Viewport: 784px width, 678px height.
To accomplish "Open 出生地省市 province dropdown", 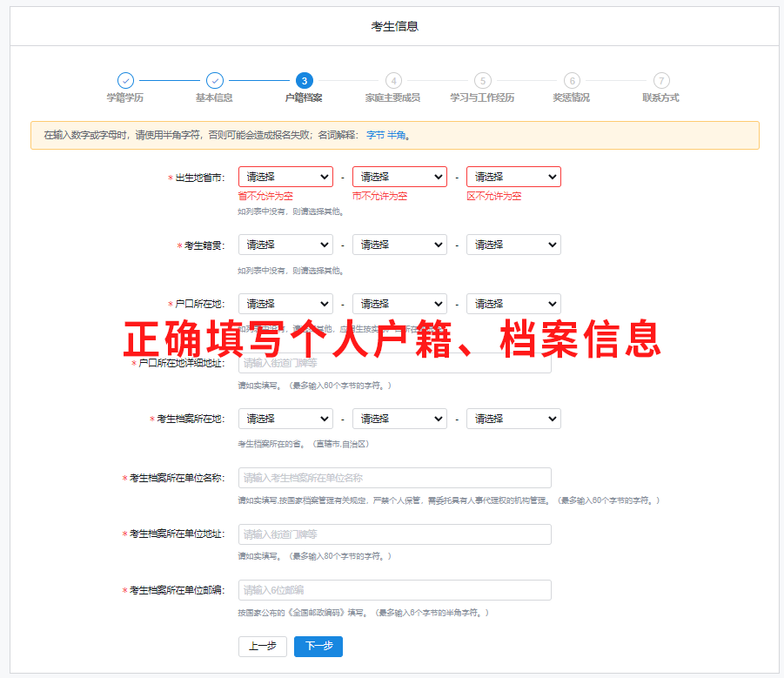I will [285, 177].
